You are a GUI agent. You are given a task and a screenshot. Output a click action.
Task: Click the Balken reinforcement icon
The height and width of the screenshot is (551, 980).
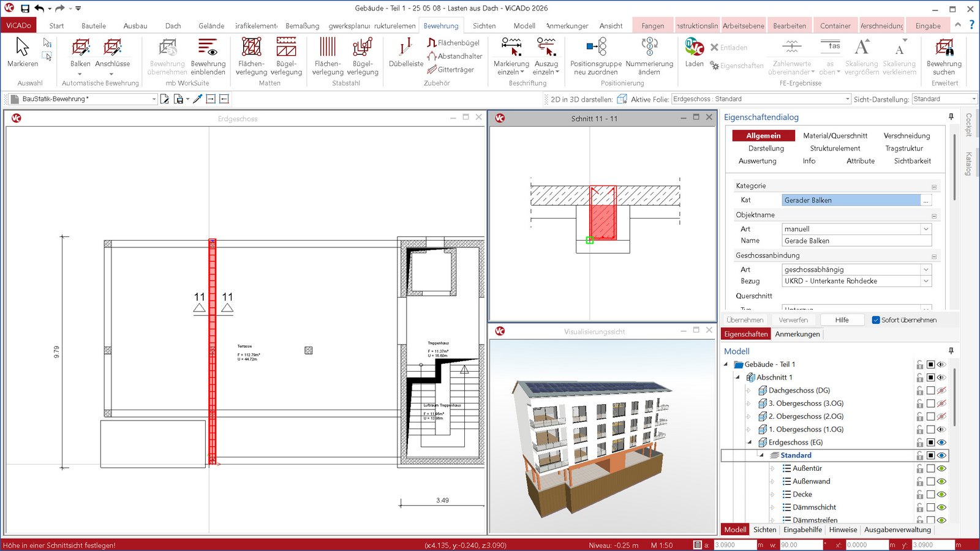[x=80, y=48]
